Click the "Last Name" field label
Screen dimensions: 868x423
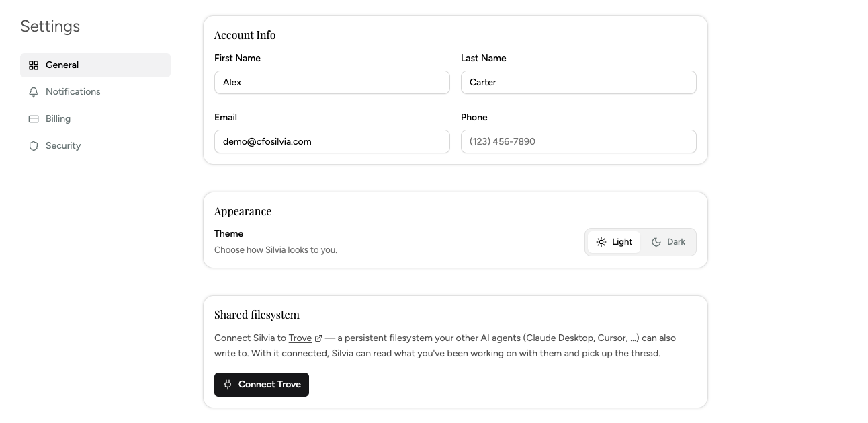484,58
